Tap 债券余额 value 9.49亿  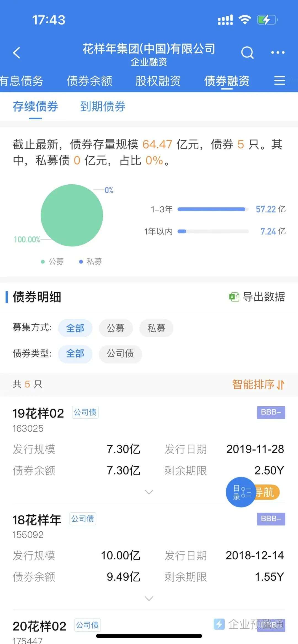(x=124, y=577)
